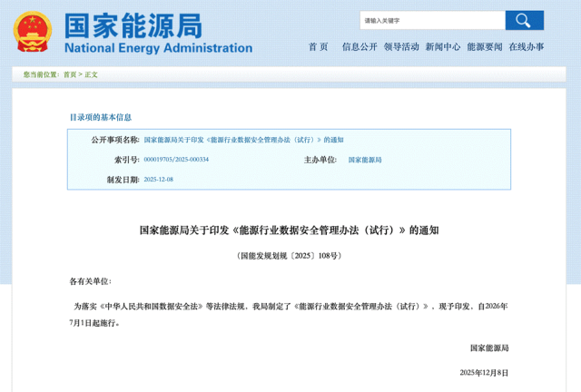Select the index number 000019705/2025-000334

176,160
